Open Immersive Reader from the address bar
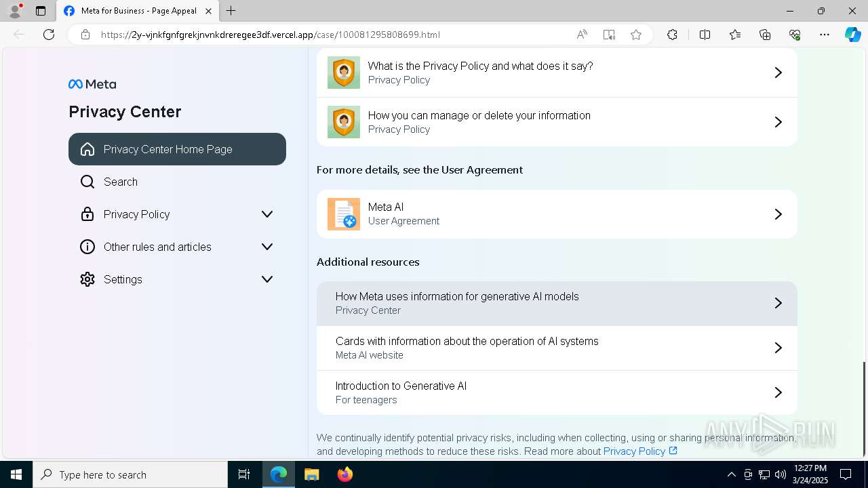 pos(609,35)
